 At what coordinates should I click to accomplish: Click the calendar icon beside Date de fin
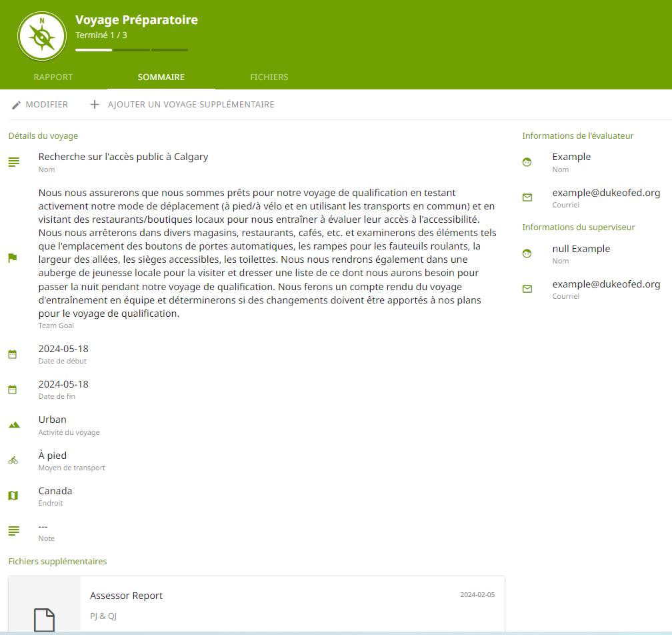click(x=13, y=390)
